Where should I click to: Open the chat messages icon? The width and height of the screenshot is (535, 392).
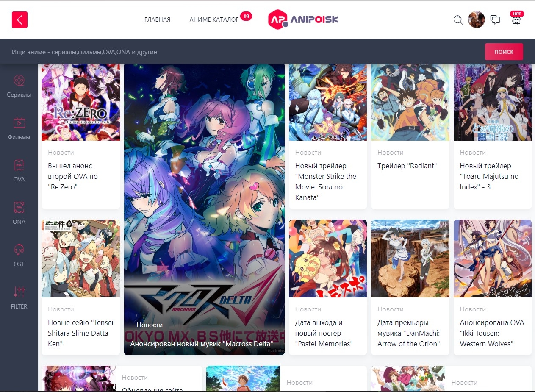(495, 20)
